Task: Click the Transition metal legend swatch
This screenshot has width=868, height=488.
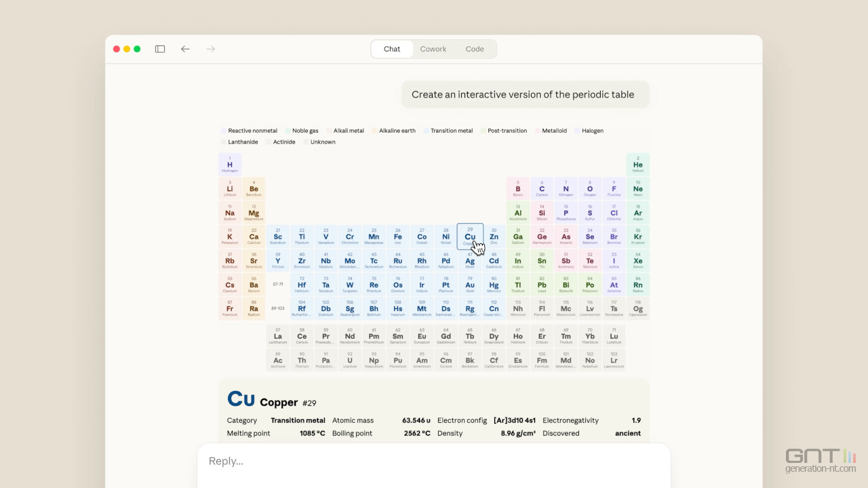Action: (x=427, y=131)
